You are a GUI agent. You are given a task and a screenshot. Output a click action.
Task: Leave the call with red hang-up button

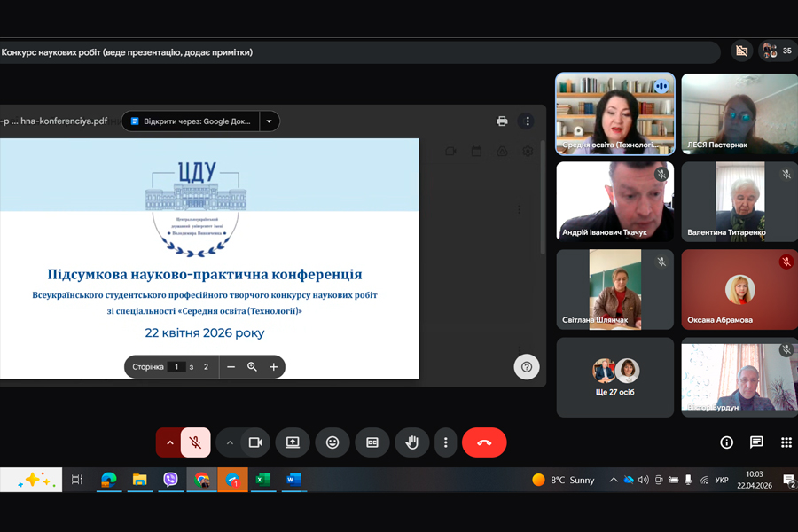tap(484, 442)
